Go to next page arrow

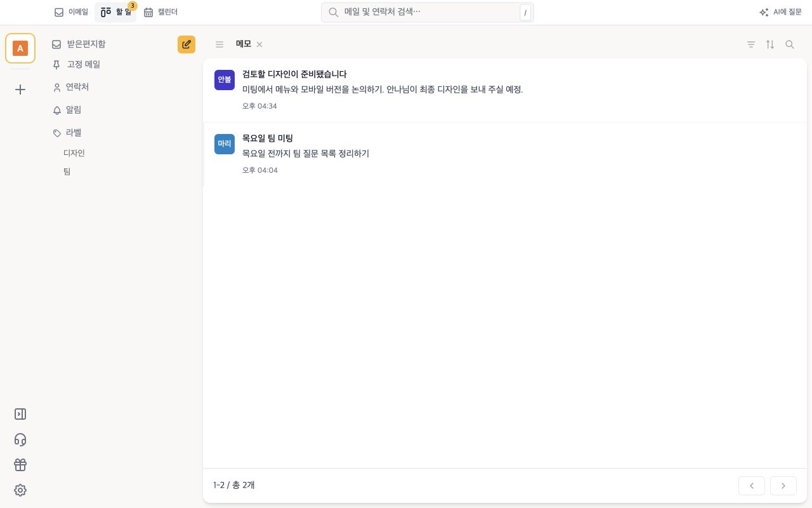[x=783, y=486]
